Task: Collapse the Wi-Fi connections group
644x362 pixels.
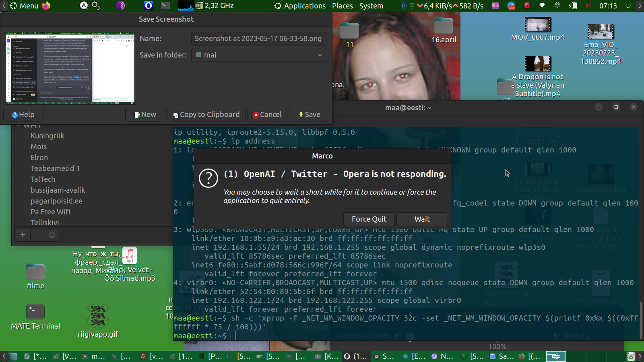Action: 19,125
